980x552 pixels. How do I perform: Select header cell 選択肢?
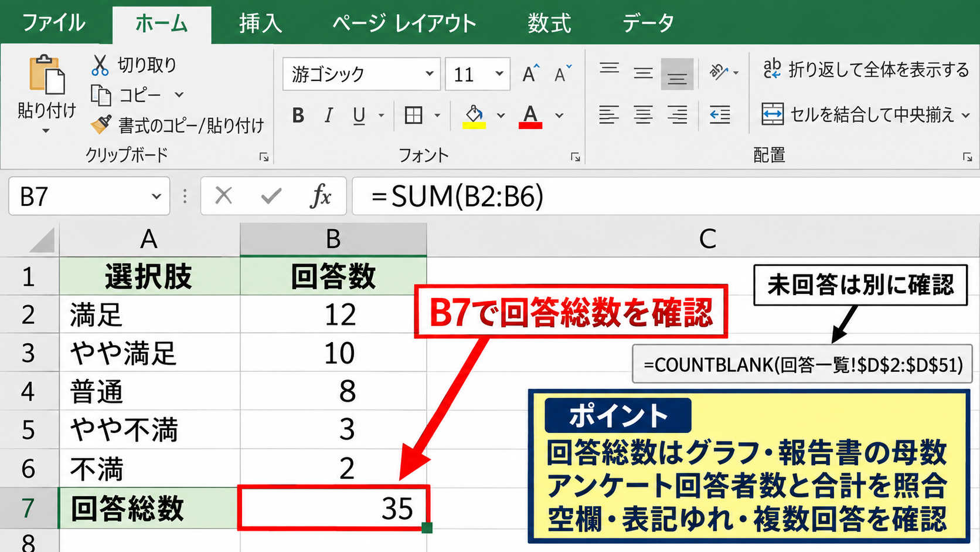(149, 276)
